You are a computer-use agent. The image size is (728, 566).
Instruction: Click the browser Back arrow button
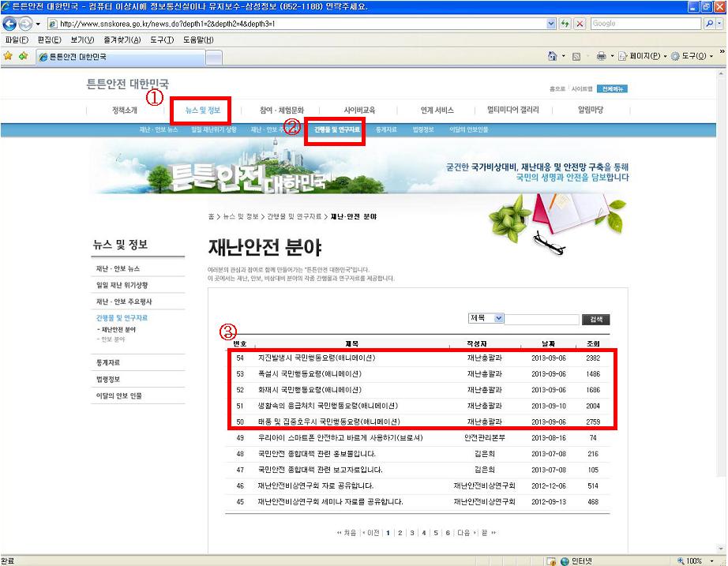click(x=9, y=24)
